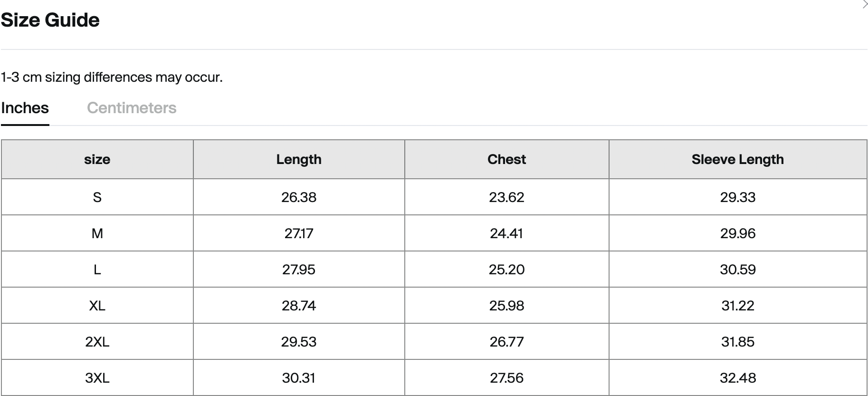Click the 26.77 chest cell
Viewport: 868px width, 396px height.
(506, 342)
